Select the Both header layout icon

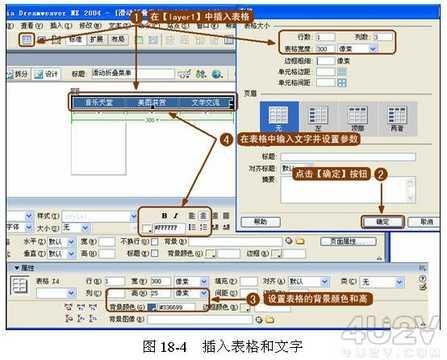coord(397,118)
